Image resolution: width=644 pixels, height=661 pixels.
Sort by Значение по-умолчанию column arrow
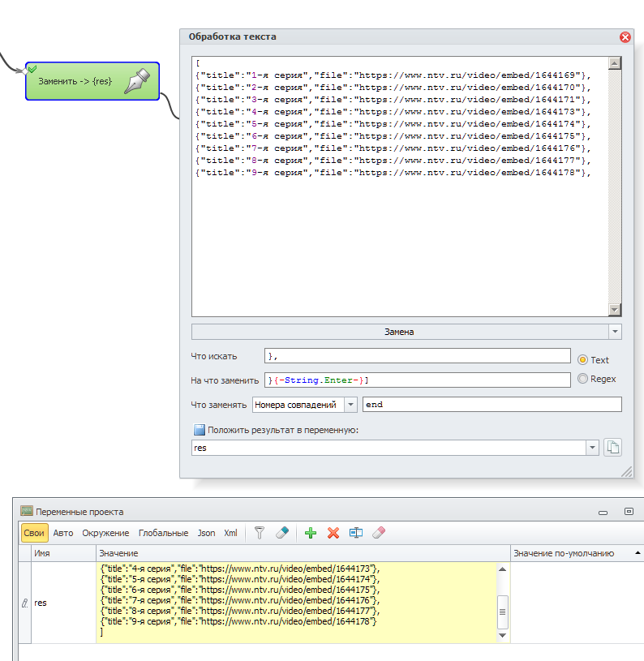638,552
